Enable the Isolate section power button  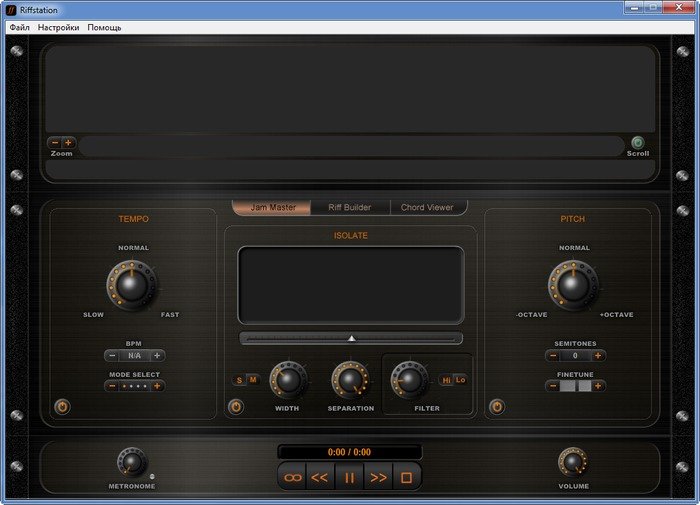tap(236, 407)
